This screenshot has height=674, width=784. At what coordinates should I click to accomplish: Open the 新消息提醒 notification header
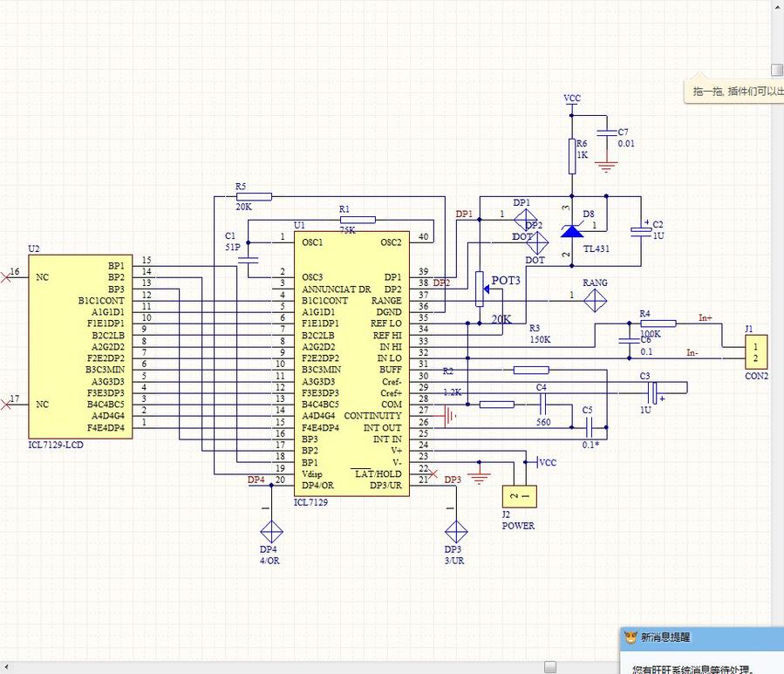coord(702,637)
